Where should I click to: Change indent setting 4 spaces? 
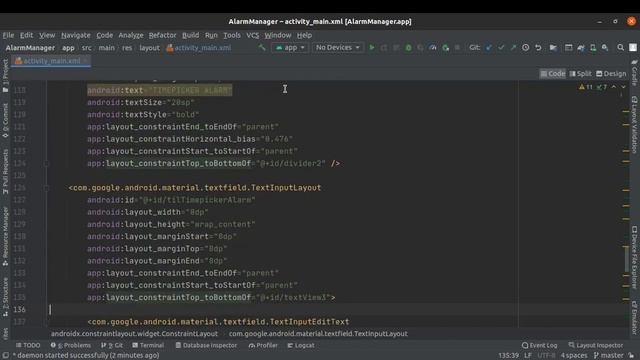[573, 356]
